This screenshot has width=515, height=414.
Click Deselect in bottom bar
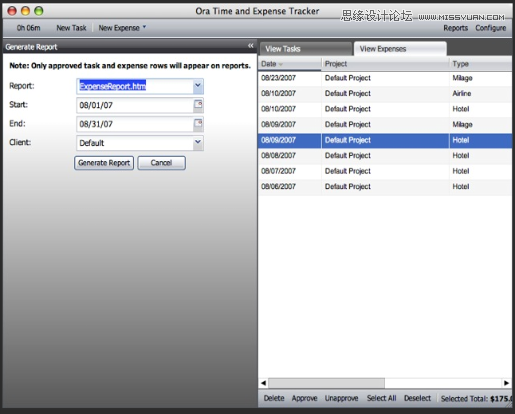(x=417, y=398)
